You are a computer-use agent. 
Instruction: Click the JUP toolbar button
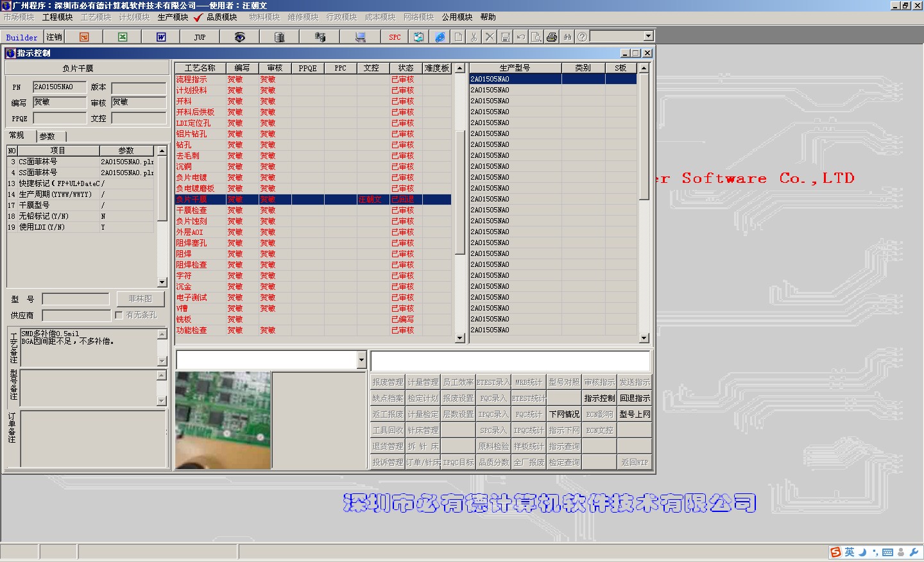pos(200,37)
